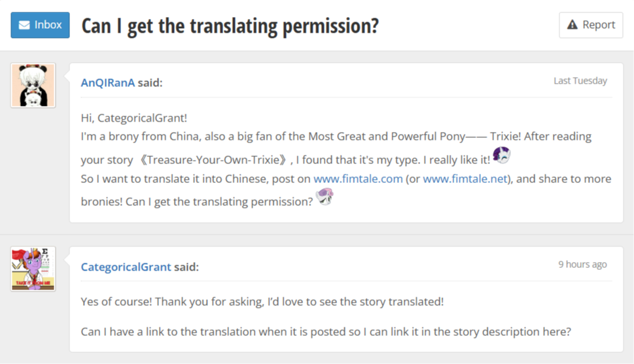Open the www.fimtale.com link
The width and height of the screenshot is (634, 364).
point(358,178)
